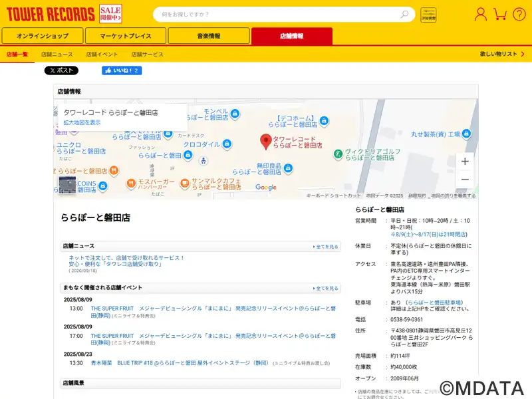The image size is (532, 399).
Task: Open the user account icon
Action: point(480,14)
